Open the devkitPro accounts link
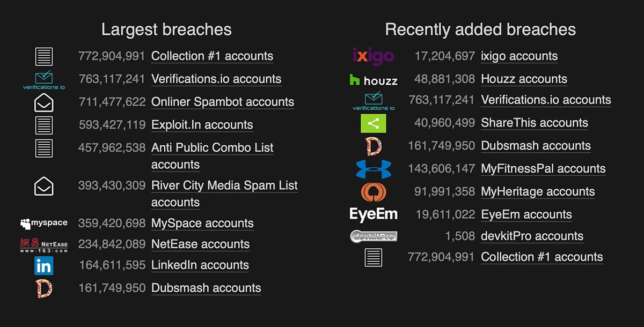The height and width of the screenshot is (327, 644). tap(532, 236)
